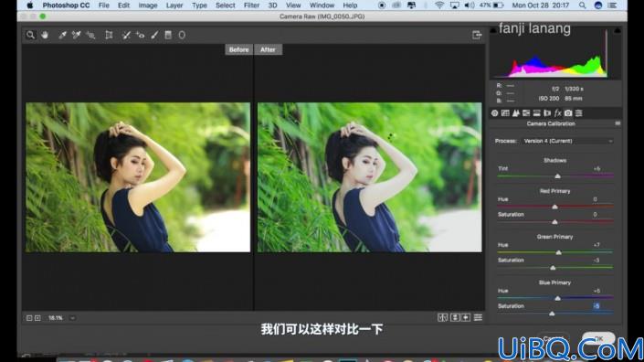
Task: Select the Color Sampler tool
Action: tap(77, 35)
